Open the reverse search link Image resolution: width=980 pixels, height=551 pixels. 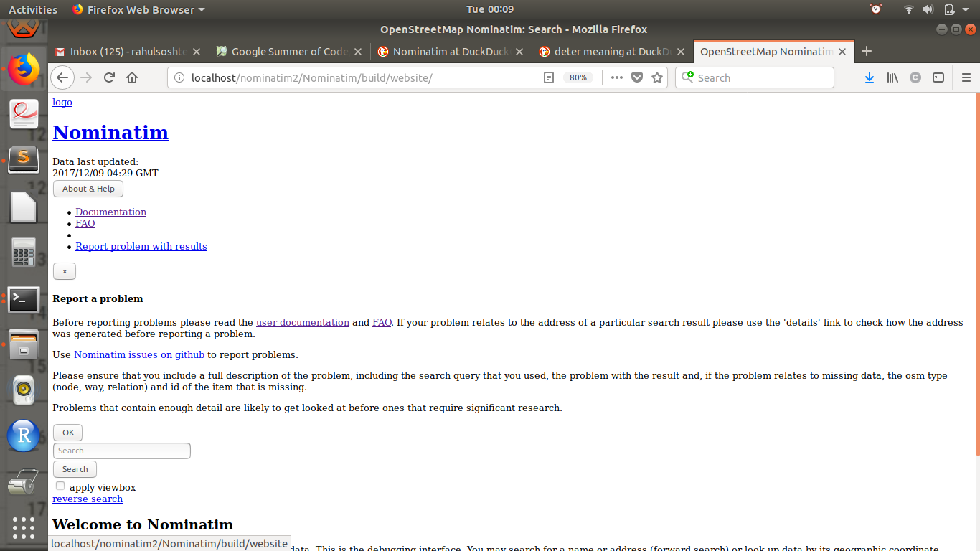pyautogui.click(x=88, y=499)
